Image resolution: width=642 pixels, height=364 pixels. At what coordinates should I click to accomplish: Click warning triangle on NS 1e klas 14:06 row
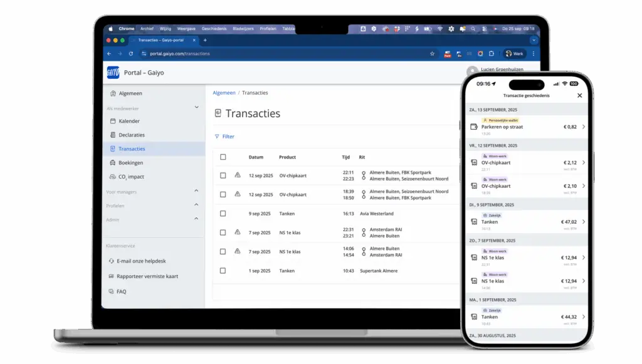coord(238,251)
